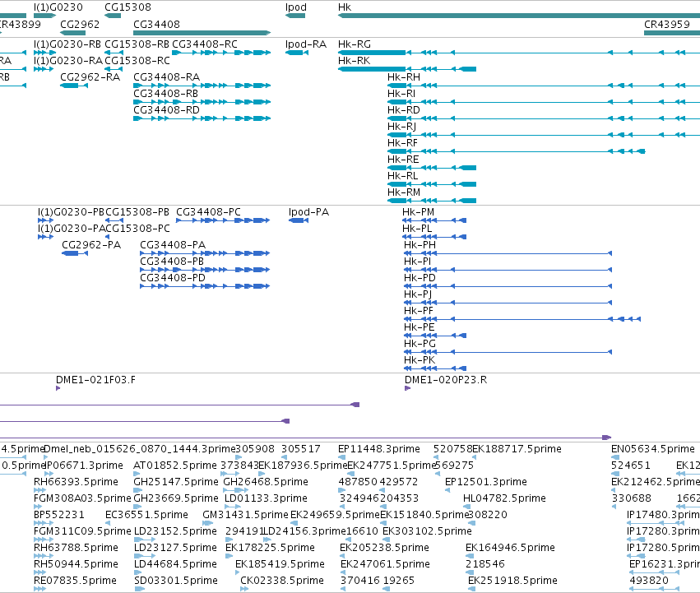This screenshot has height=593, width=700.
Task: Select lpod-RA transcript label
Action: click(306, 44)
